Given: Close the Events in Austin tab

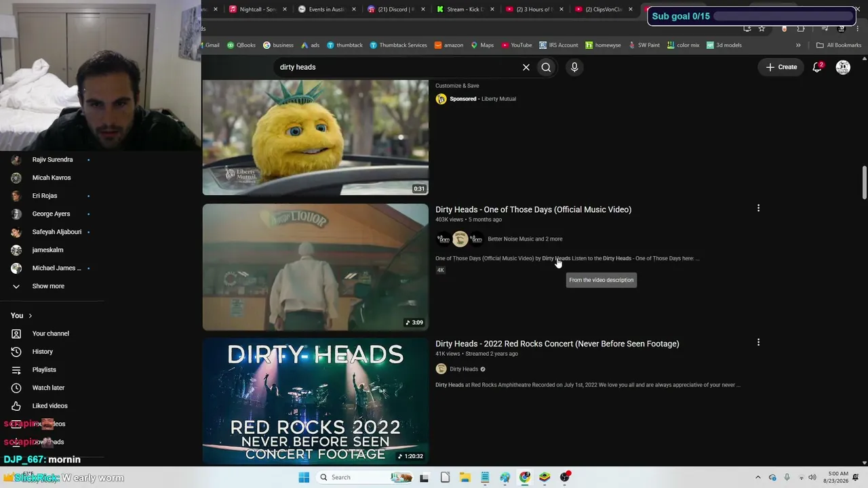Looking at the screenshot, I should pos(354,9).
